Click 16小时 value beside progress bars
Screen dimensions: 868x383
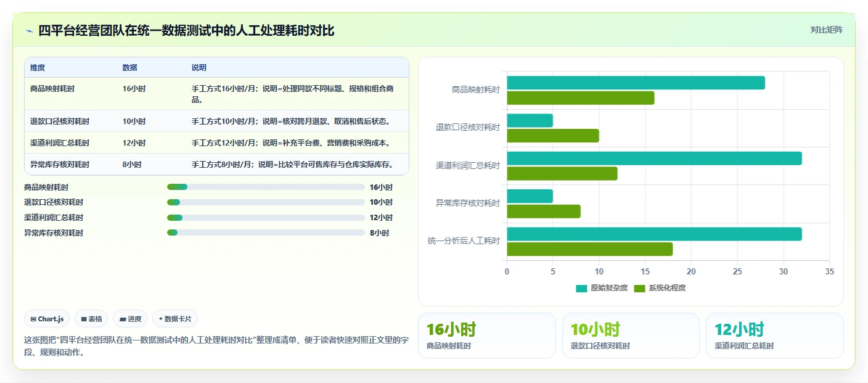click(x=381, y=187)
